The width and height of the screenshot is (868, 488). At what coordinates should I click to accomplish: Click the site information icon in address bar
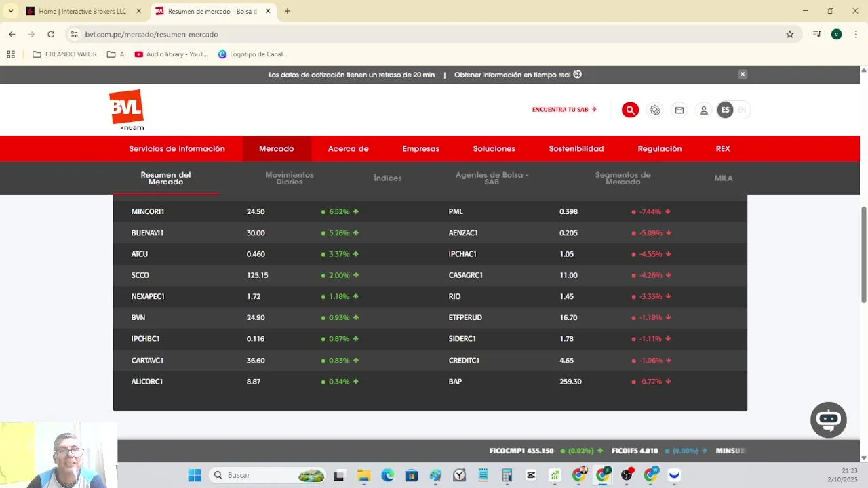coord(75,34)
